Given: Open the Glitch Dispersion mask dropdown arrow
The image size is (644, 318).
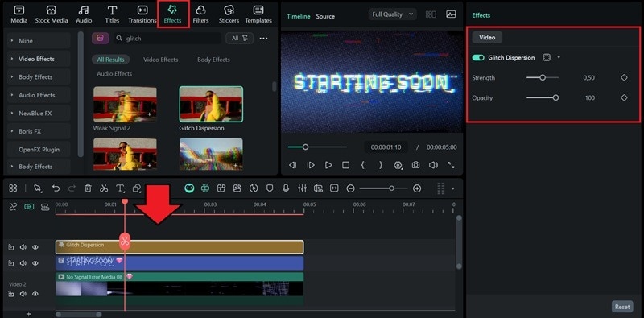Looking at the screenshot, I should pyautogui.click(x=559, y=57).
